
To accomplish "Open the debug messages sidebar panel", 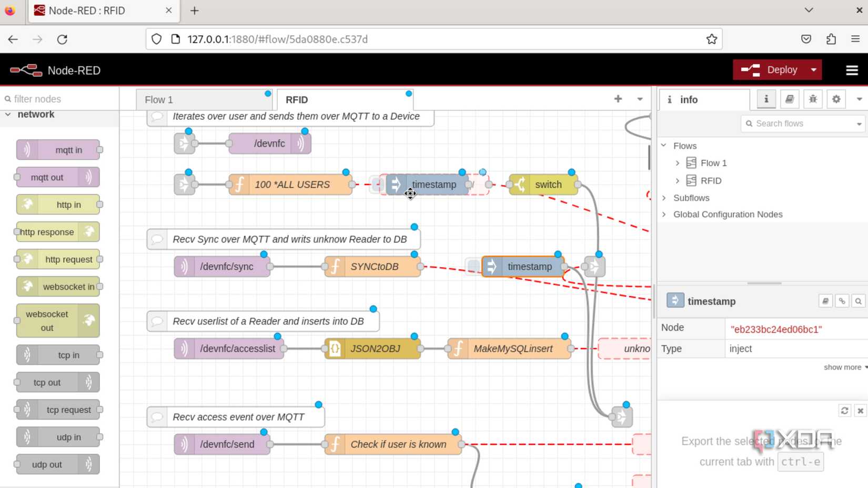I will tap(813, 99).
